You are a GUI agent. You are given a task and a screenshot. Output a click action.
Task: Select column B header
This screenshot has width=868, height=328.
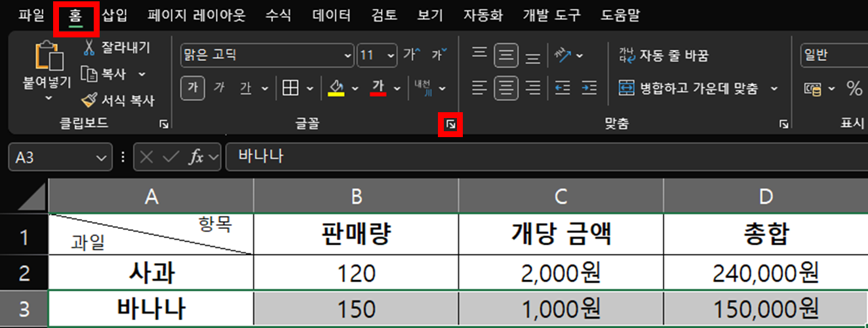coord(356,195)
